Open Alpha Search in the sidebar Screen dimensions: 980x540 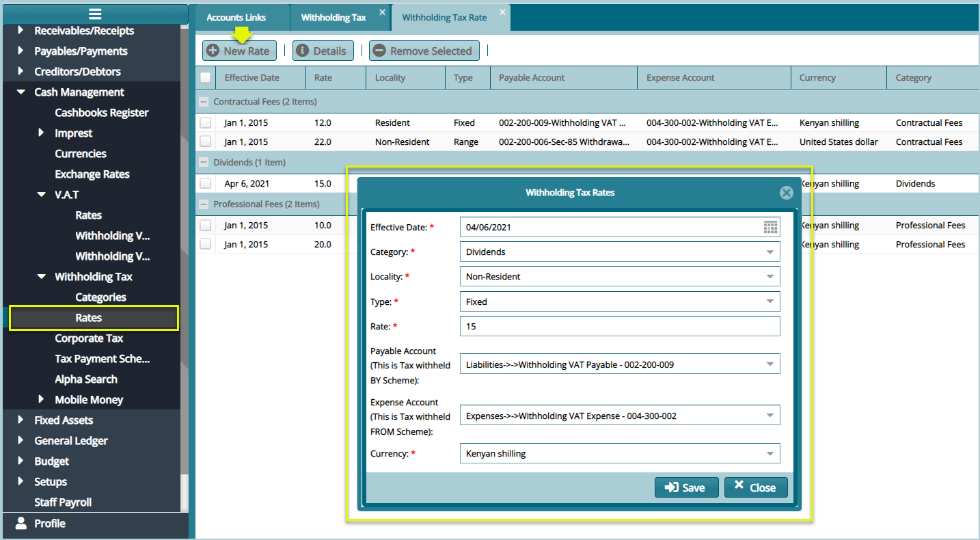(86, 379)
